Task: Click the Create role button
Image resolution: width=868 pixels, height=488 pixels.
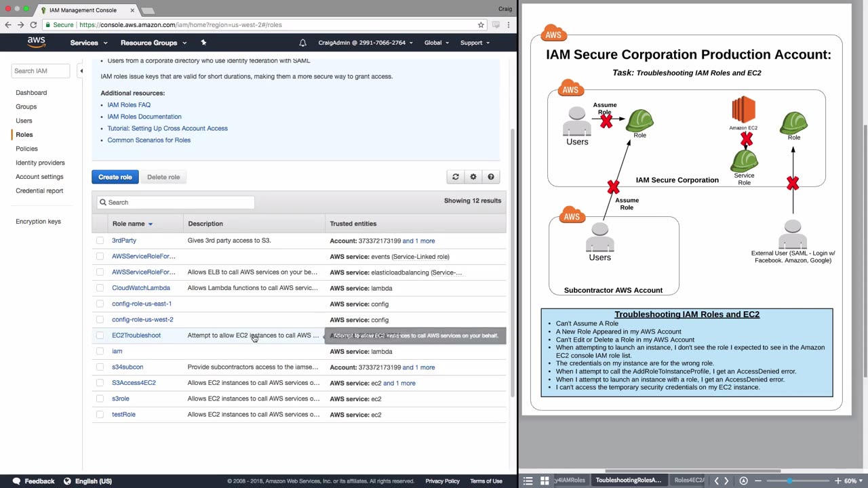Action: click(115, 177)
